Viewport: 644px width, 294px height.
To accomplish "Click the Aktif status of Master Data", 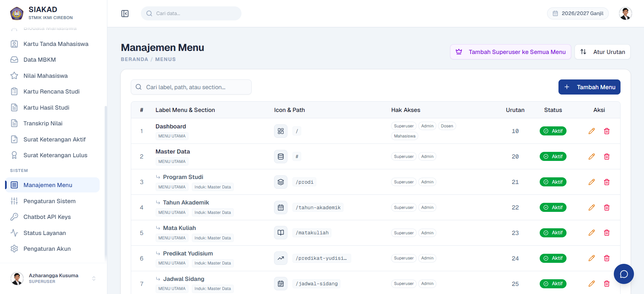I will coord(553,157).
